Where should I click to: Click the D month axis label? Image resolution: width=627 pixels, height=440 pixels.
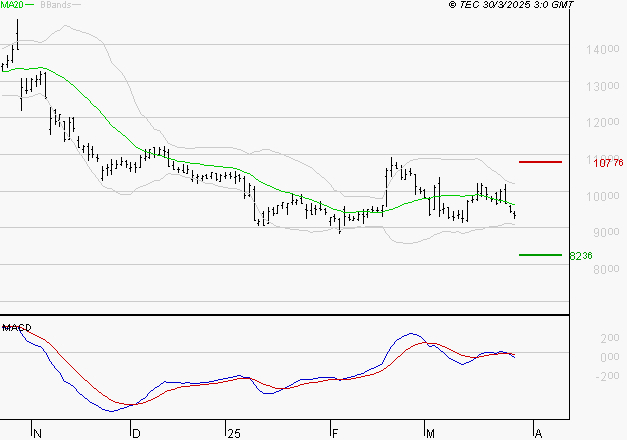pos(136,434)
